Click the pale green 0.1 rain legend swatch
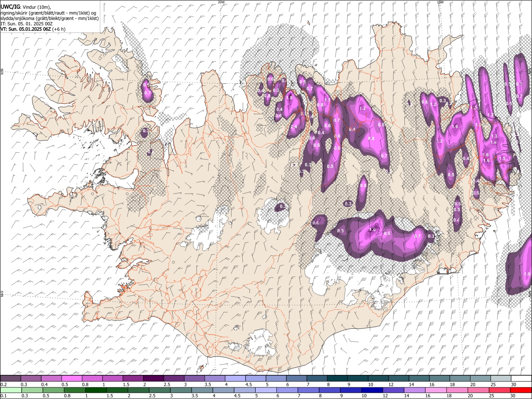 click(10, 390)
